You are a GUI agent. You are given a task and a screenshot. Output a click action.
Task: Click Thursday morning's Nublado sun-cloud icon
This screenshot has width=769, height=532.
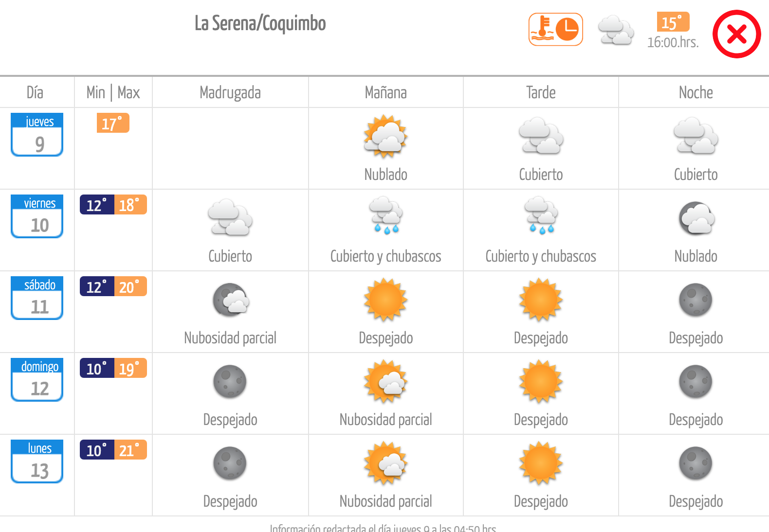pos(386,136)
